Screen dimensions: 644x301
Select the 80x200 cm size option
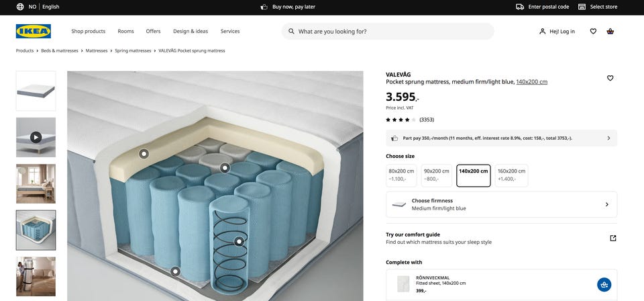[x=401, y=175]
